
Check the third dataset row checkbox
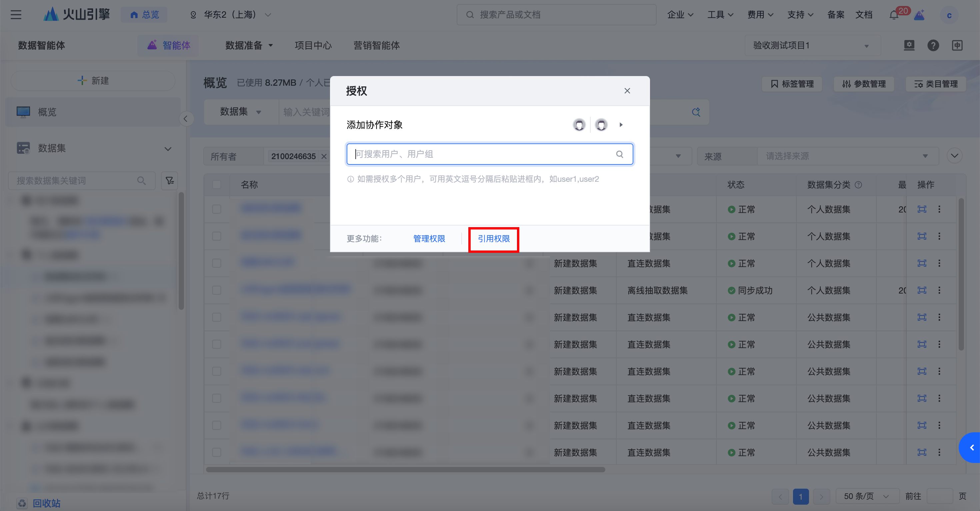[217, 263]
